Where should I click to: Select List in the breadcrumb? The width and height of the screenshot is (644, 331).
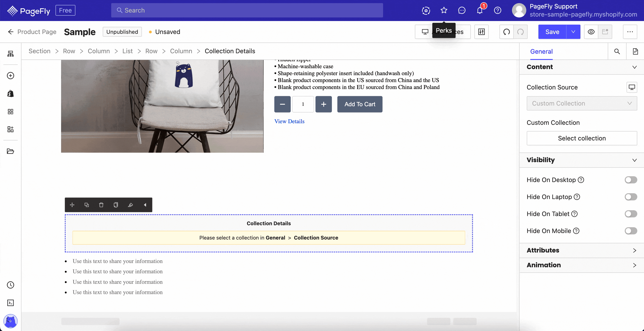click(x=128, y=51)
